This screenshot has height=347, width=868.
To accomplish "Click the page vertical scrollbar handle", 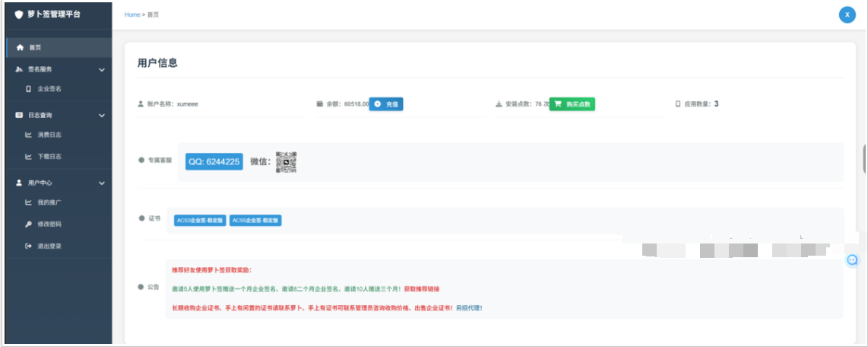I will 865,159.
